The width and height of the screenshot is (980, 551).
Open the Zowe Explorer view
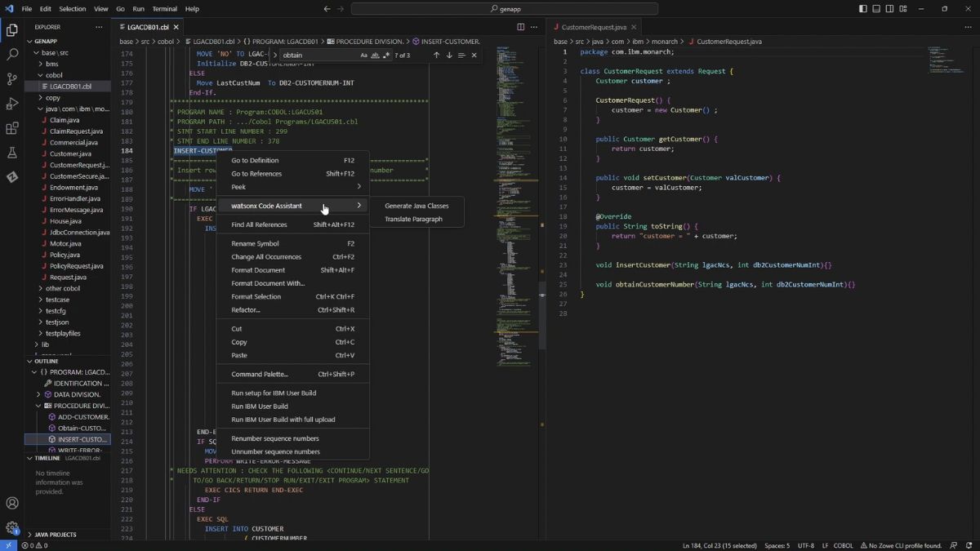pyautogui.click(x=11, y=177)
